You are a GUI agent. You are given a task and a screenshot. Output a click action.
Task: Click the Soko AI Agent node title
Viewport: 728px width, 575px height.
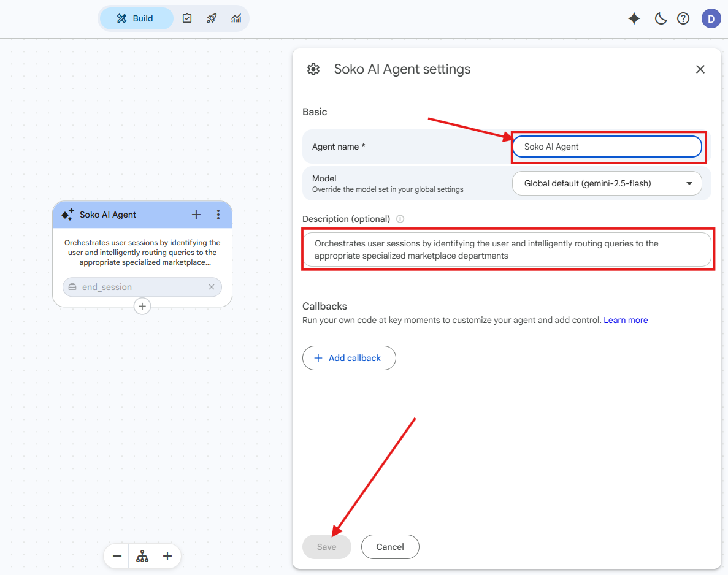[108, 215]
